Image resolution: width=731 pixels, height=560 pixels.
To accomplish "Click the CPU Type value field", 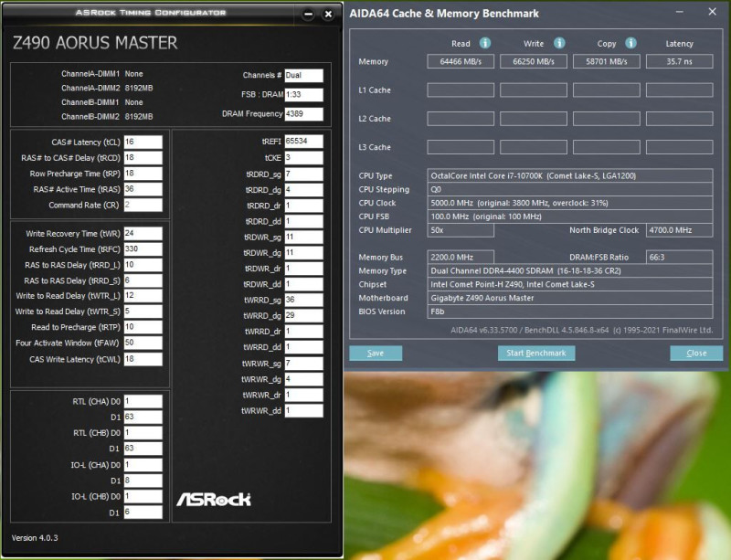I will tap(569, 175).
